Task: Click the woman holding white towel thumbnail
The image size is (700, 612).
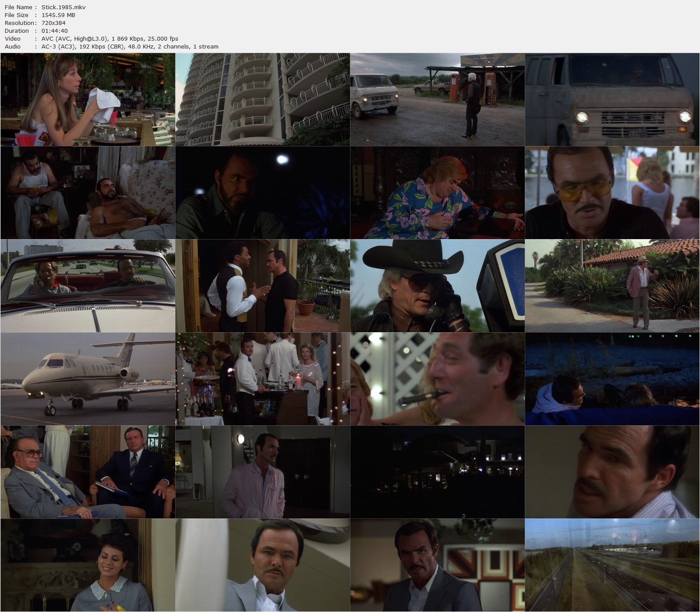Action: point(87,100)
